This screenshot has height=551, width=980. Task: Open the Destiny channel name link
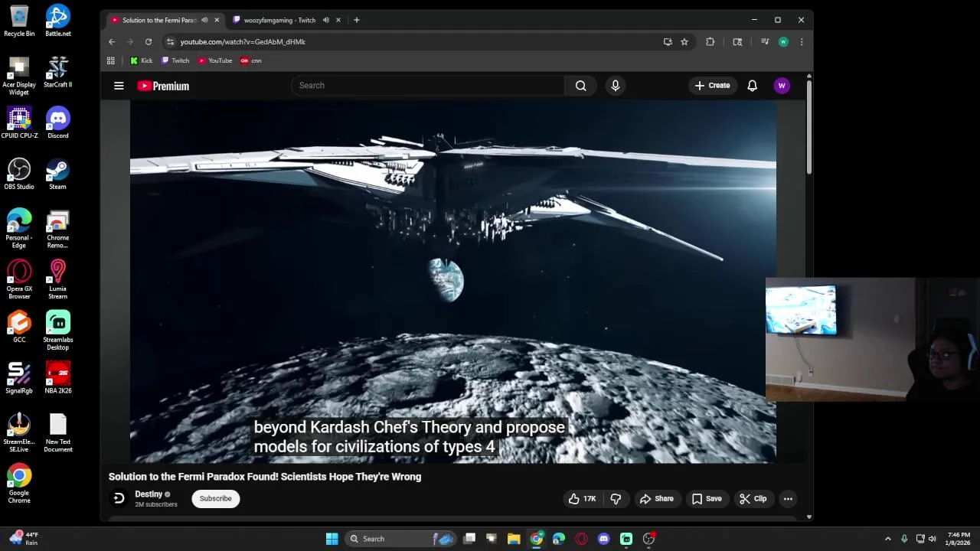pos(149,494)
